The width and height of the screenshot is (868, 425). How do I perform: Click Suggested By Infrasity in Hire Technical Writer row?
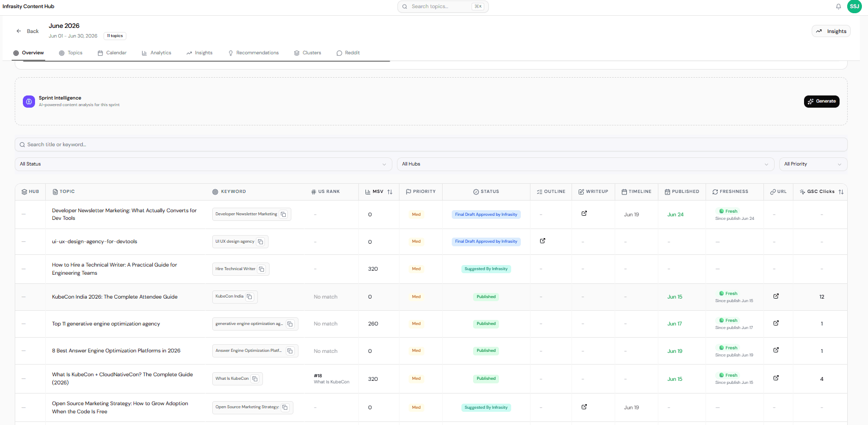click(x=486, y=269)
